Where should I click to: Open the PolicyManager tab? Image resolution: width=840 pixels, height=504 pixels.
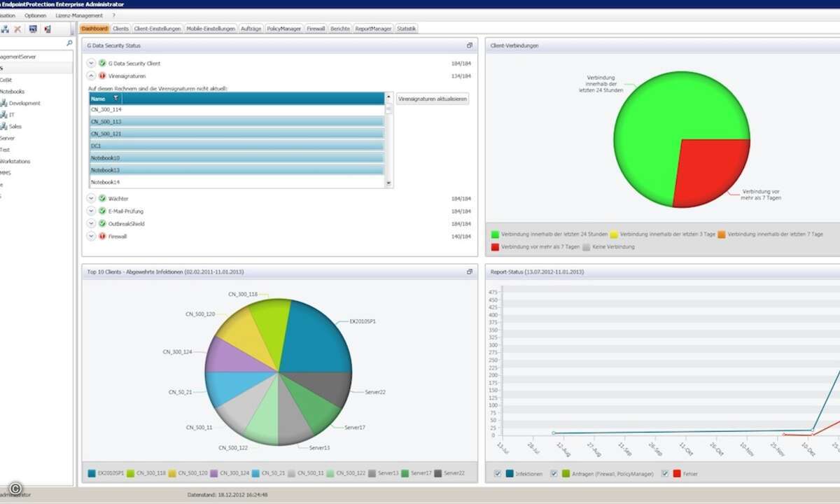(284, 29)
